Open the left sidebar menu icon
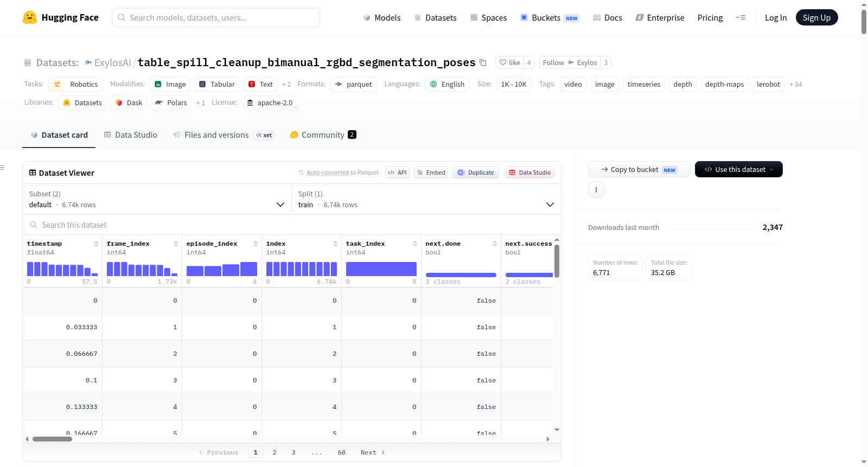868x467 pixels. pyautogui.click(x=2, y=168)
